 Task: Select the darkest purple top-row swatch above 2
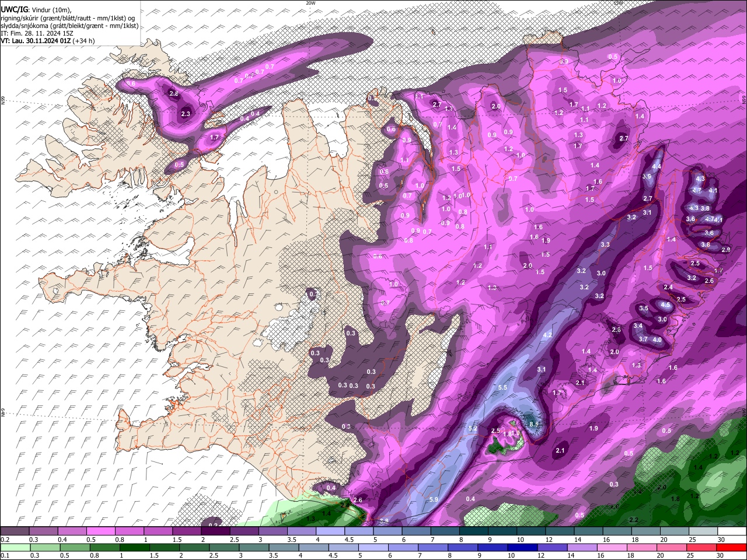click(x=216, y=531)
